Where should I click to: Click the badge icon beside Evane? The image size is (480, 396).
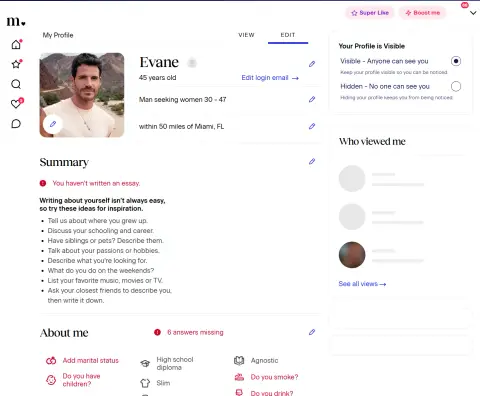pos(192,62)
